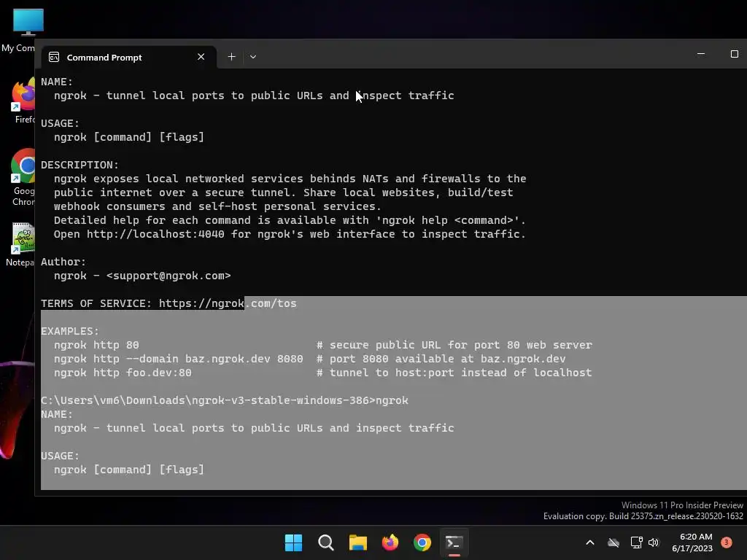This screenshot has width=747, height=560.
Task: Open network status tray icon
Action: (636, 542)
